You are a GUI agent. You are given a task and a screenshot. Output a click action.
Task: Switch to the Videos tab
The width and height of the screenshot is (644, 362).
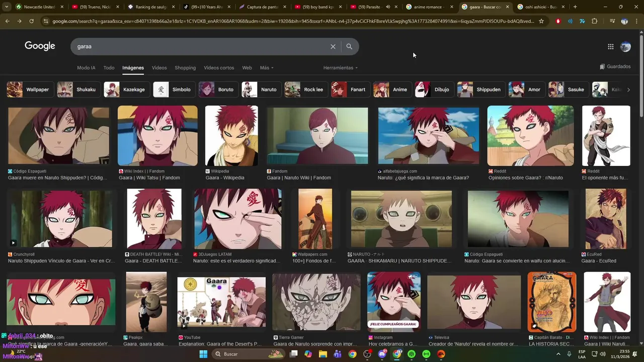159,68
